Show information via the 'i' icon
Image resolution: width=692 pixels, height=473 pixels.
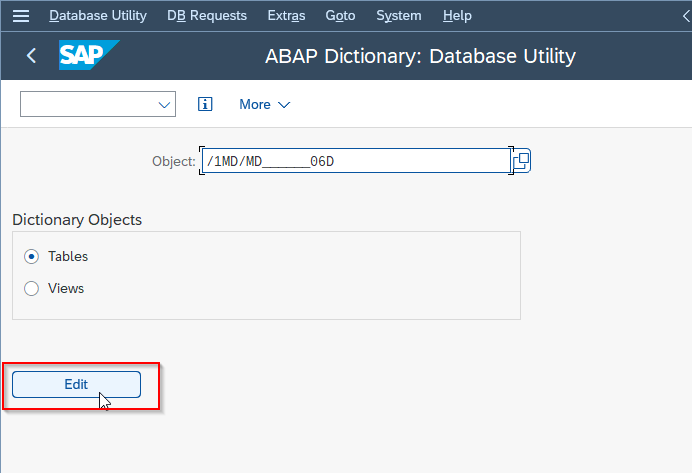coord(205,104)
